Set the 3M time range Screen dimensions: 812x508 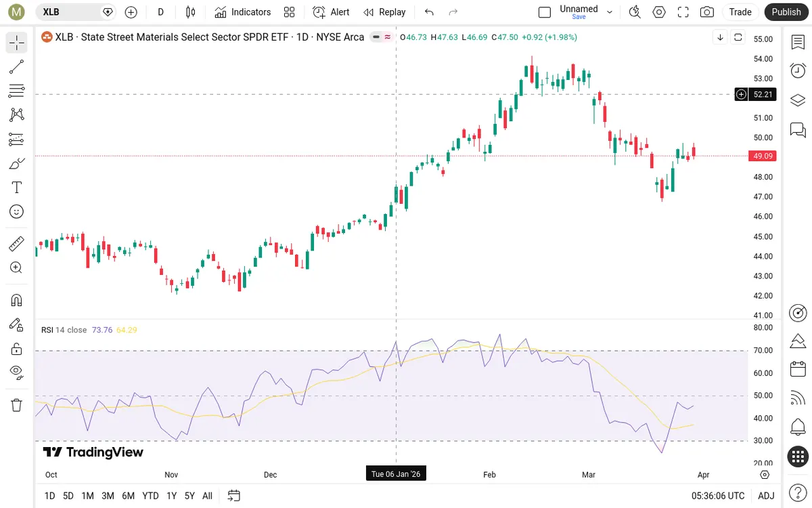[x=108, y=496]
